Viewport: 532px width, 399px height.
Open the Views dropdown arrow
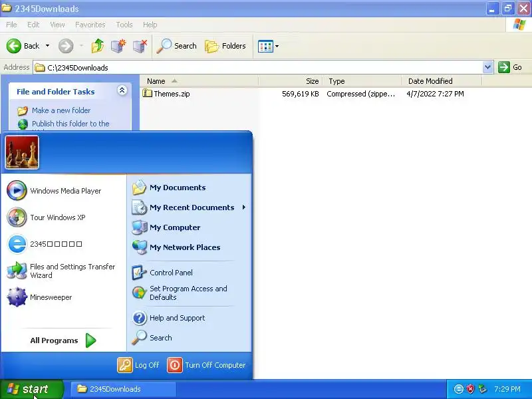click(277, 46)
